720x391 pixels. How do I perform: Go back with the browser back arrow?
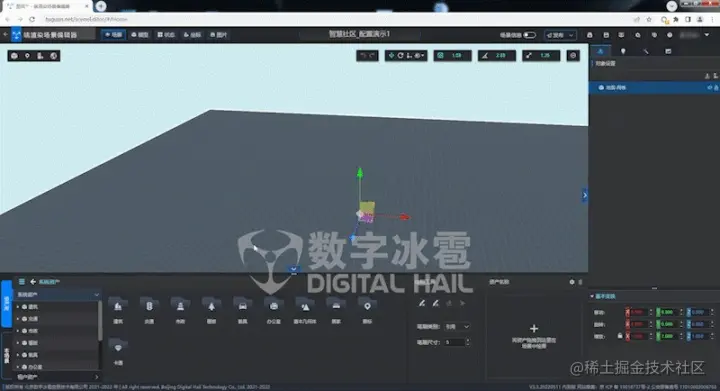point(7,19)
